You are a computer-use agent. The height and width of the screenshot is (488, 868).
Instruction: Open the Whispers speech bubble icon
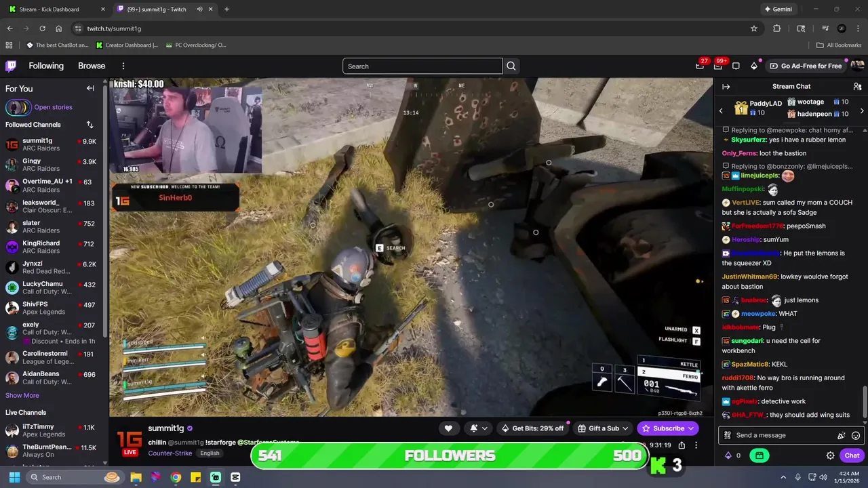tap(736, 66)
